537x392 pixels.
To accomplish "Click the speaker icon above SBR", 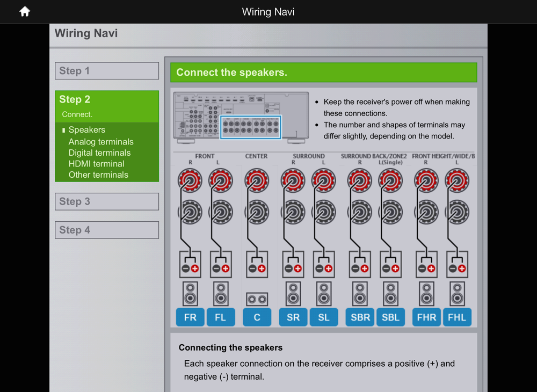I will 360,294.
